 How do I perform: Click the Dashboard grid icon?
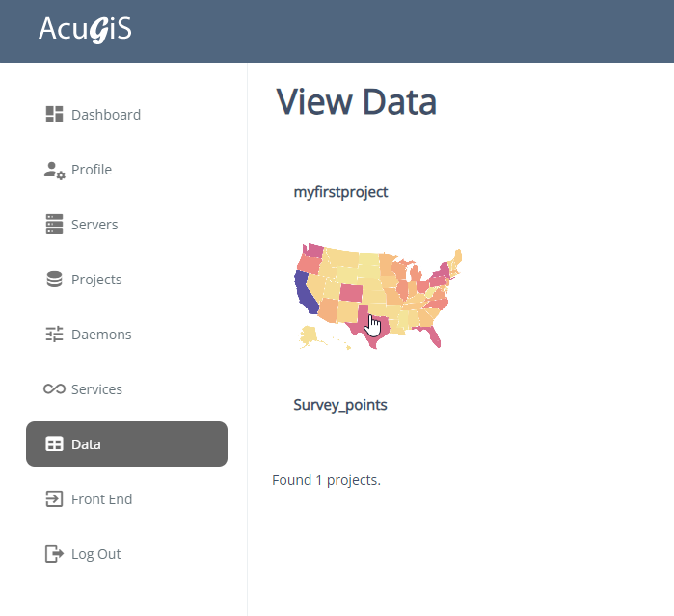point(54,115)
